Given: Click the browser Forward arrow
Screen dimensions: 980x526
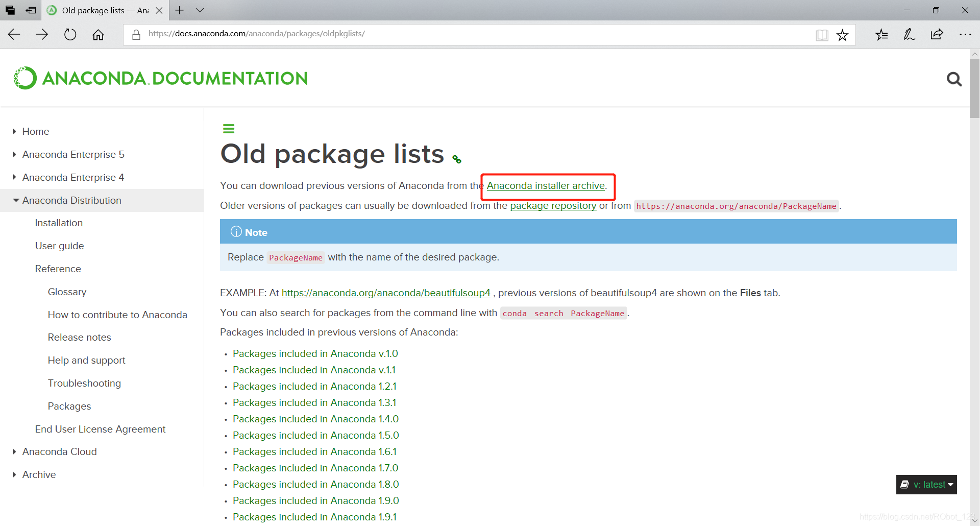Looking at the screenshot, I should click(42, 34).
